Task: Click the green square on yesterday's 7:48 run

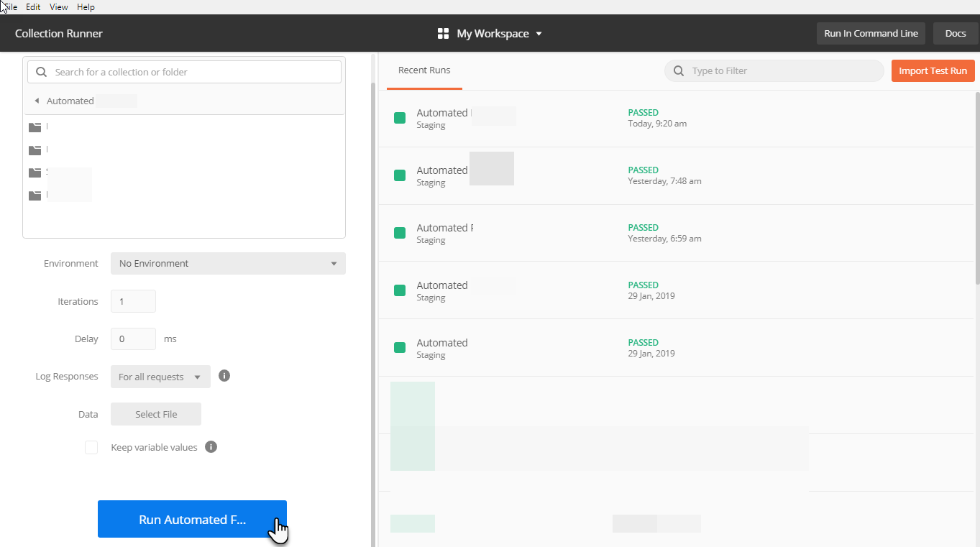Action: (400, 175)
